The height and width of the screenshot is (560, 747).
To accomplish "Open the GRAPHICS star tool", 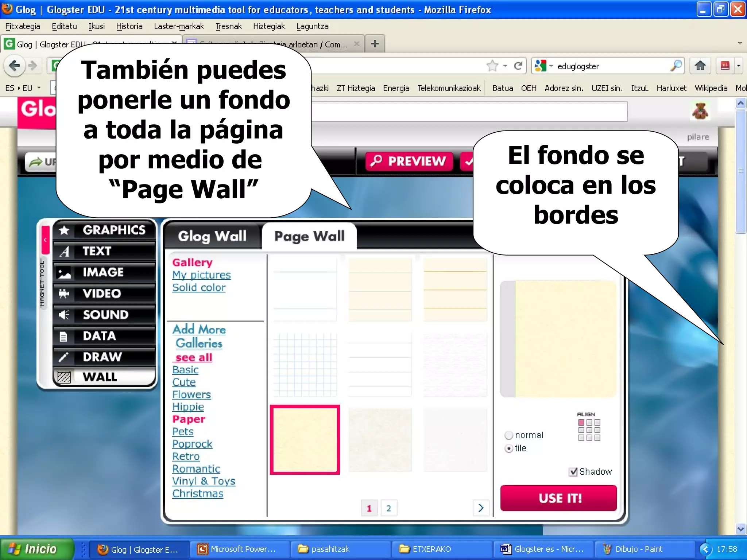I will (x=104, y=230).
